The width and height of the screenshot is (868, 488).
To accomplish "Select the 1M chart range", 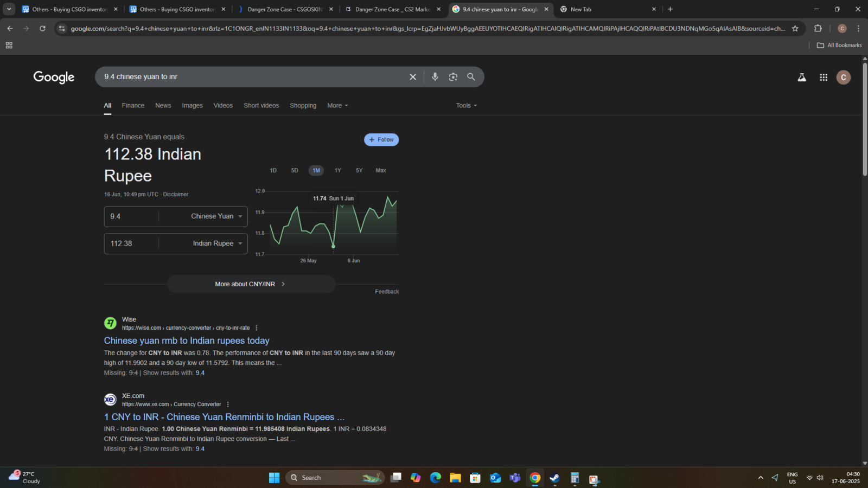I will pos(316,171).
